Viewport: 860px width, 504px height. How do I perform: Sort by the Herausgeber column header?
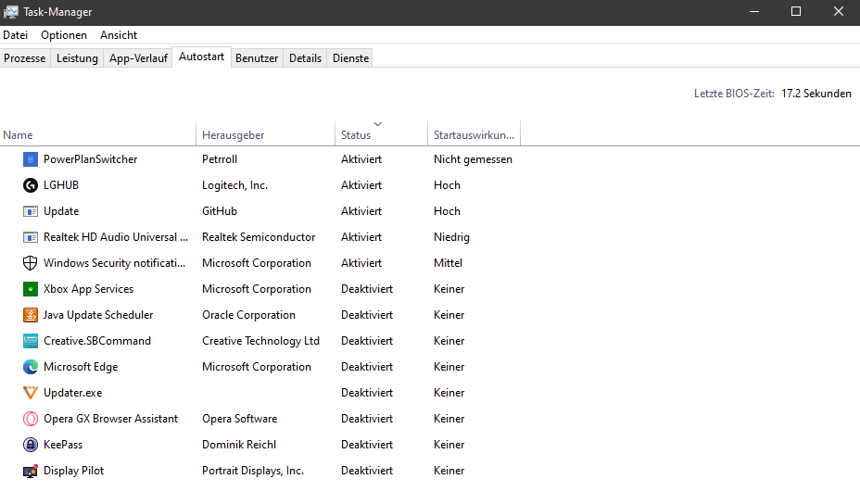[x=234, y=135]
